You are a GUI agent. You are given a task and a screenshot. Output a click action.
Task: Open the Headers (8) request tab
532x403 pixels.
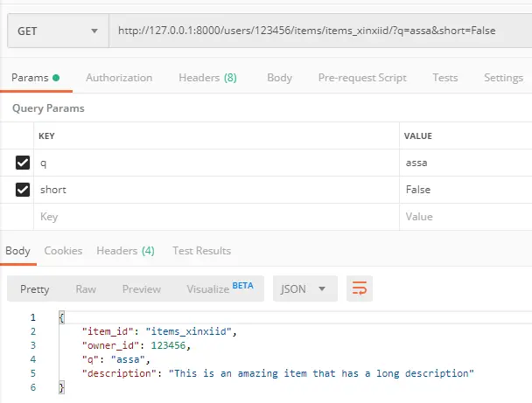(x=207, y=78)
